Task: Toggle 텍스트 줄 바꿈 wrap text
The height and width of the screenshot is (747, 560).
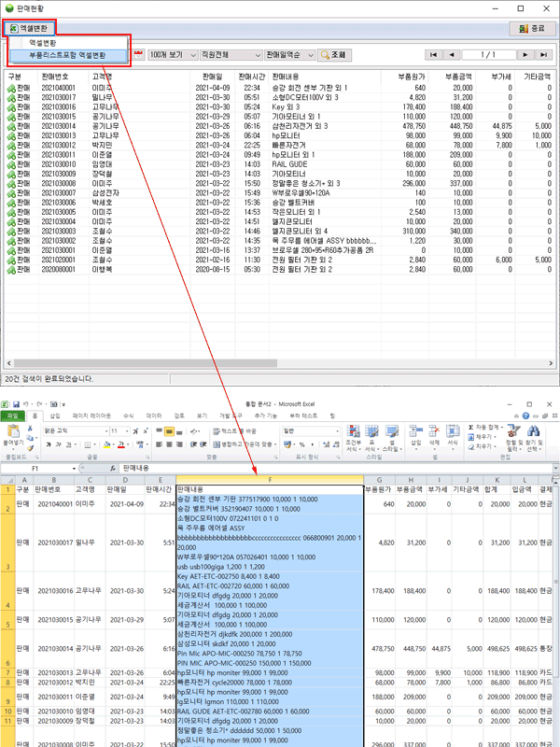Action: 234,431
